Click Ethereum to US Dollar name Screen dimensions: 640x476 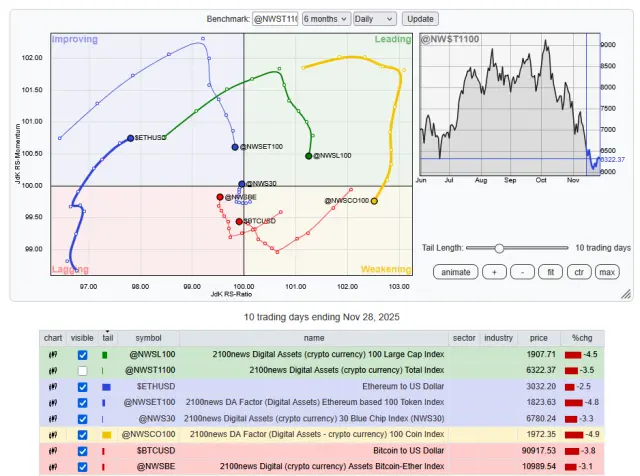[403, 386]
